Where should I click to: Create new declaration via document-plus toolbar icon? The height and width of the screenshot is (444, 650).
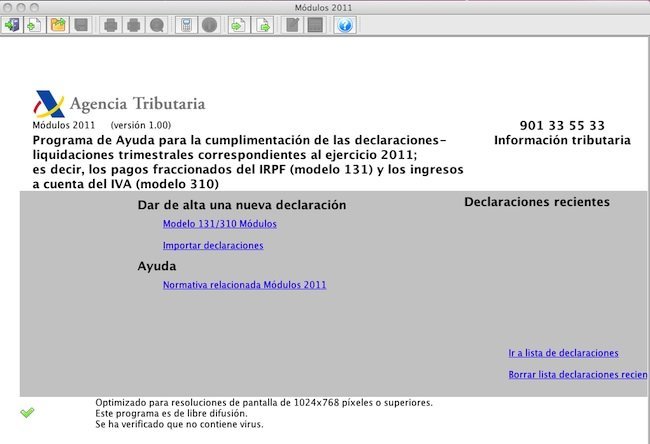pos(35,26)
